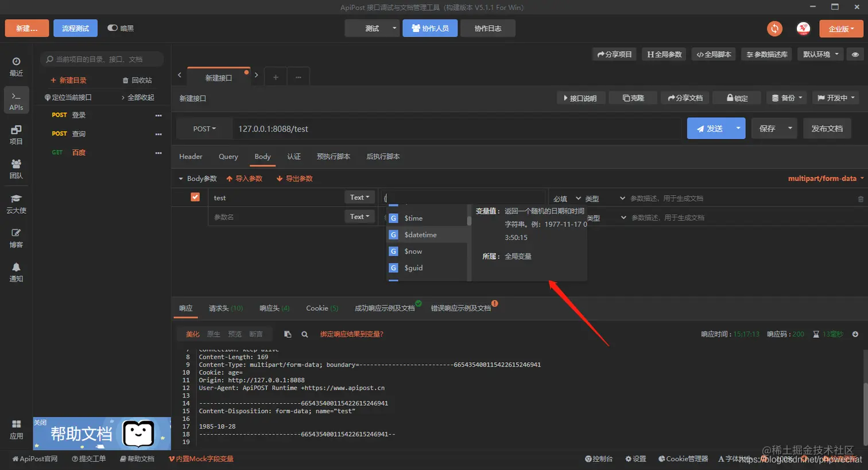Open 错误响应示例及文档 tab
The width and height of the screenshot is (868, 470).
(x=461, y=309)
